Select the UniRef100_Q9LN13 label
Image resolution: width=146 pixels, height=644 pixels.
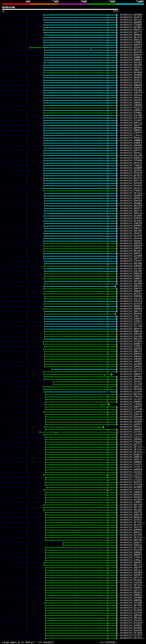(131, 48)
